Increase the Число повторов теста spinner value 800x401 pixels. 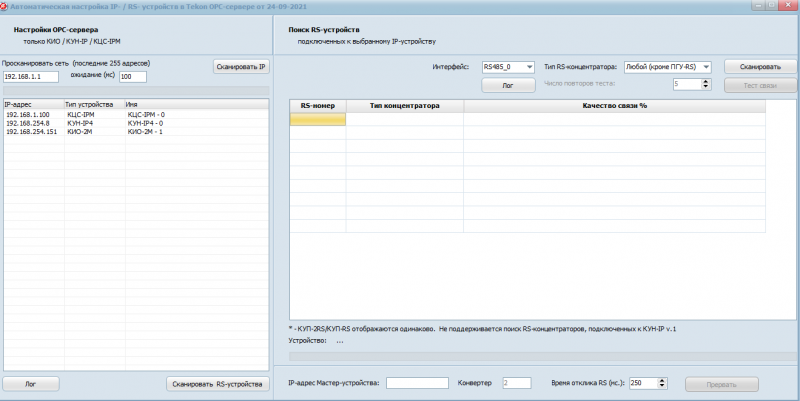pyautogui.click(x=706, y=82)
